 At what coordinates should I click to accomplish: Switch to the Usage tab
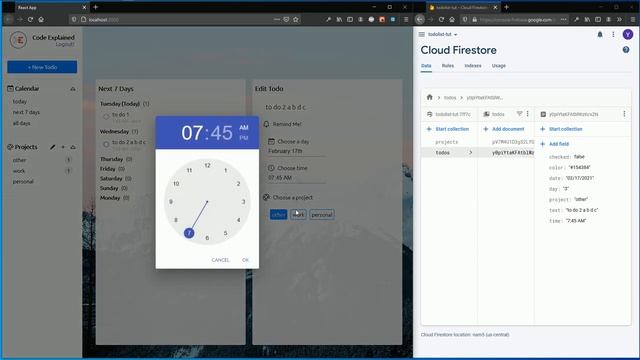coord(498,66)
